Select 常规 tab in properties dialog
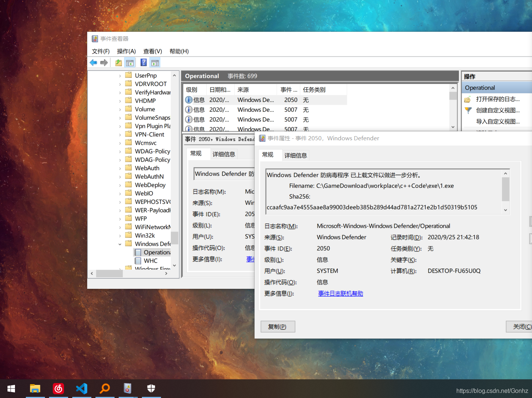Image resolution: width=532 pixels, height=398 pixels. tap(268, 154)
